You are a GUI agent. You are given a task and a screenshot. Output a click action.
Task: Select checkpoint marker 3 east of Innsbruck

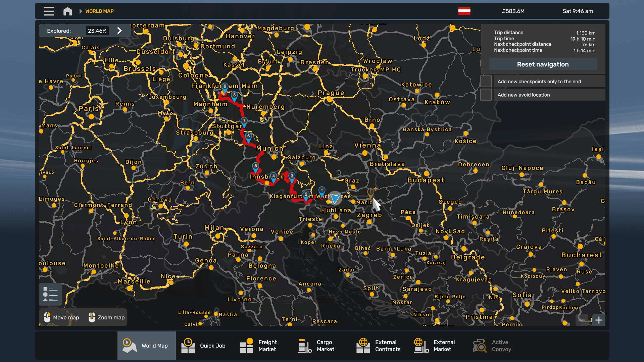(x=292, y=177)
